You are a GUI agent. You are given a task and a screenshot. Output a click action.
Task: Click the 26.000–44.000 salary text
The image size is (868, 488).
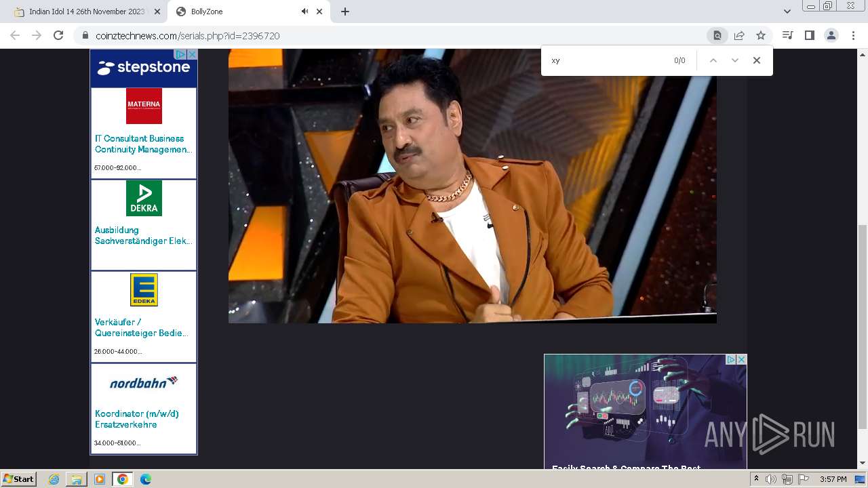[x=118, y=351]
